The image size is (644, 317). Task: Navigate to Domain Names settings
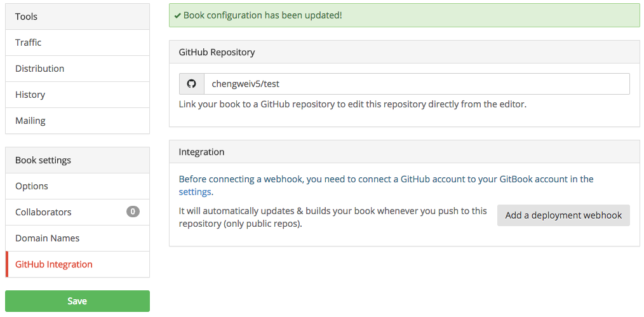tap(48, 238)
